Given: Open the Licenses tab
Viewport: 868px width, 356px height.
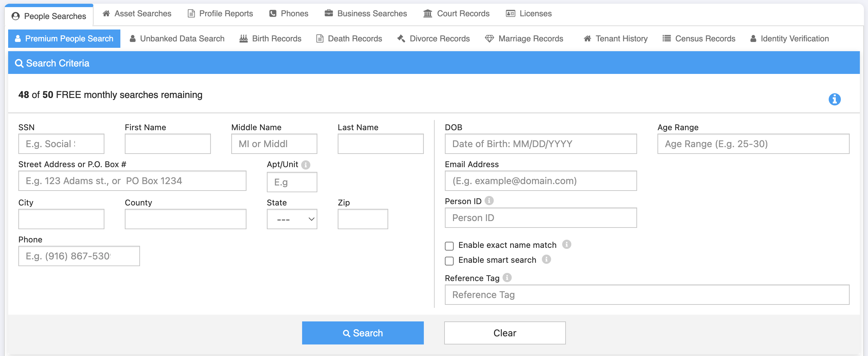Looking at the screenshot, I should (x=529, y=14).
